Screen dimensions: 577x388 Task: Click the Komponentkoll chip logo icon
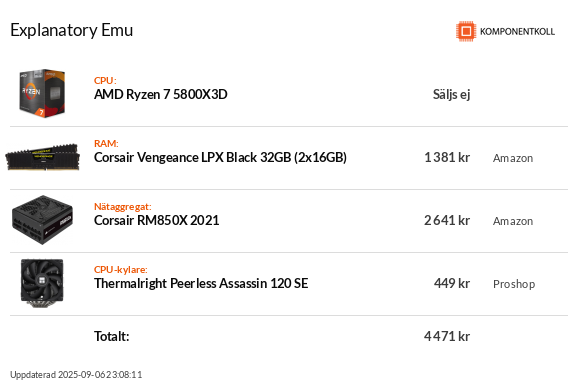pyautogui.click(x=466, y=31)
